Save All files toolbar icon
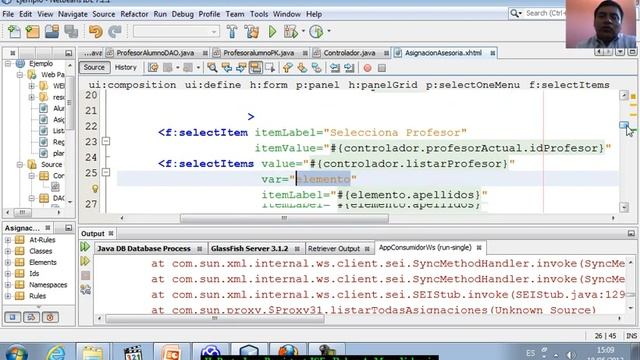The width and height of the screenshot is (640, 360). point(71,31)
